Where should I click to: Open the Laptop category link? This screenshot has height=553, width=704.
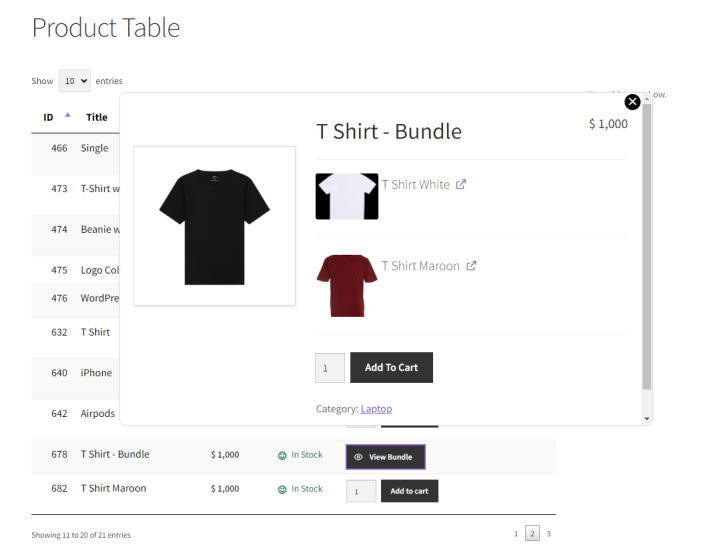[x=376, y=409]
